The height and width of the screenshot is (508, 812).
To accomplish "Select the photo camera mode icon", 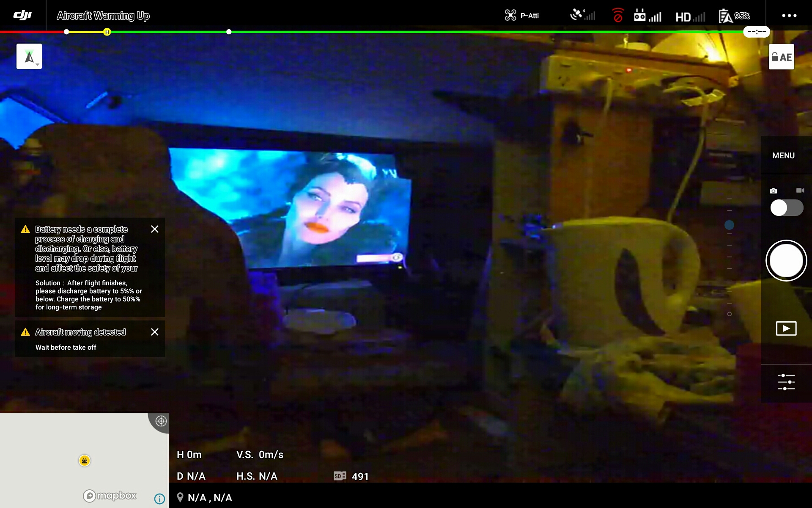I will coord(774,191).
